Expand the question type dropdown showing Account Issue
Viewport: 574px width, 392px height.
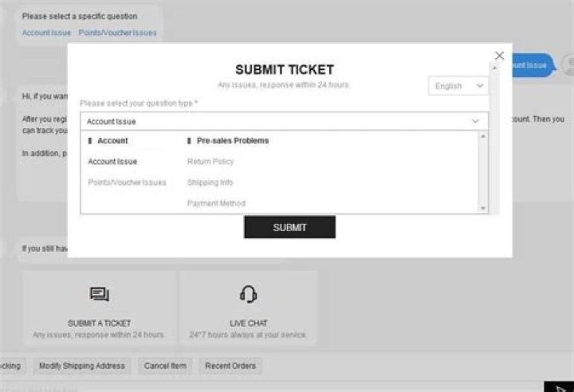tap(284, 121)
